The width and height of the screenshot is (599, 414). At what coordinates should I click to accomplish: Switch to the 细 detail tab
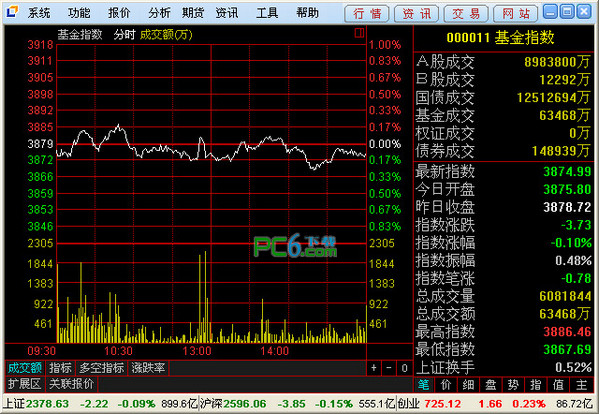point(468,385)
